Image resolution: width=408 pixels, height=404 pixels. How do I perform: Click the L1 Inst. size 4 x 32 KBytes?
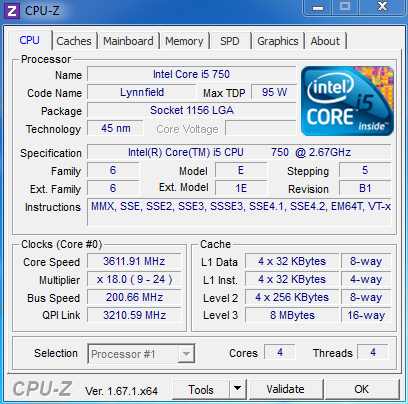(292, 279)
